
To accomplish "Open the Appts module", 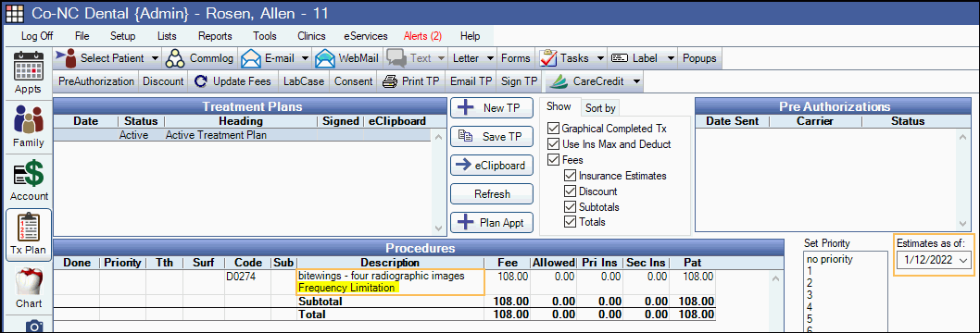I will pos(28,72).
